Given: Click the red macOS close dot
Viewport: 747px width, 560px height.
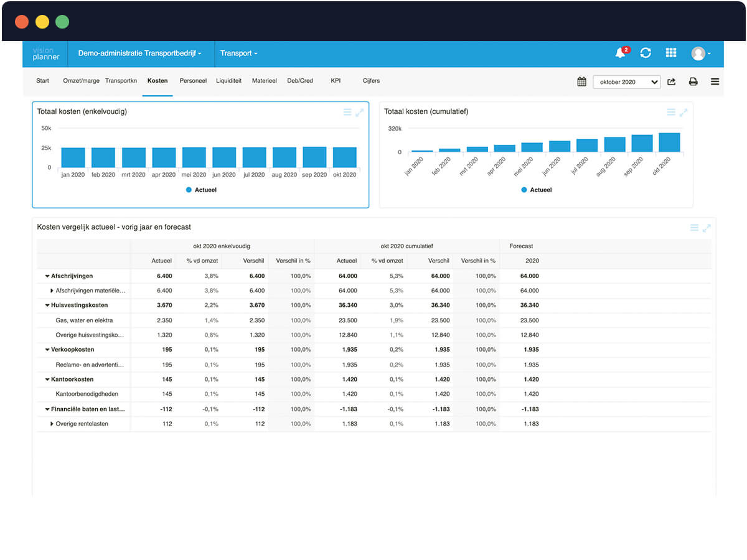Looking at the screenshot, I should pos(22,22).
